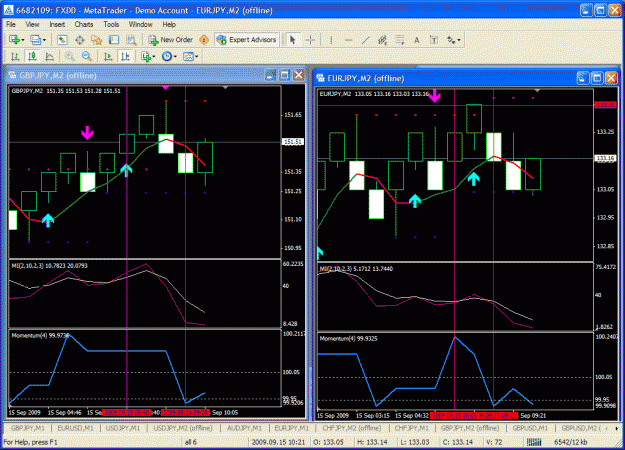Switch to the CHFJPY,M2 (offline) tab

(x=352, y=428)
